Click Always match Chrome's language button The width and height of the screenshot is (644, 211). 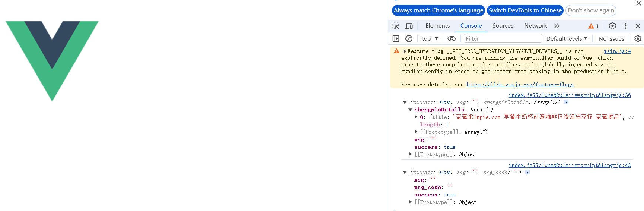pos(439,10)
